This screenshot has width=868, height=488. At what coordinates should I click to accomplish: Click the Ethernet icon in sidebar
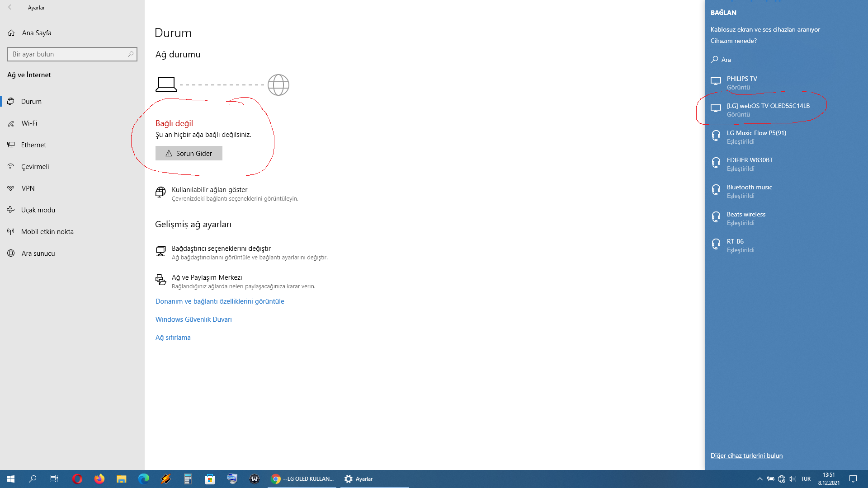(x=11, y=145)
